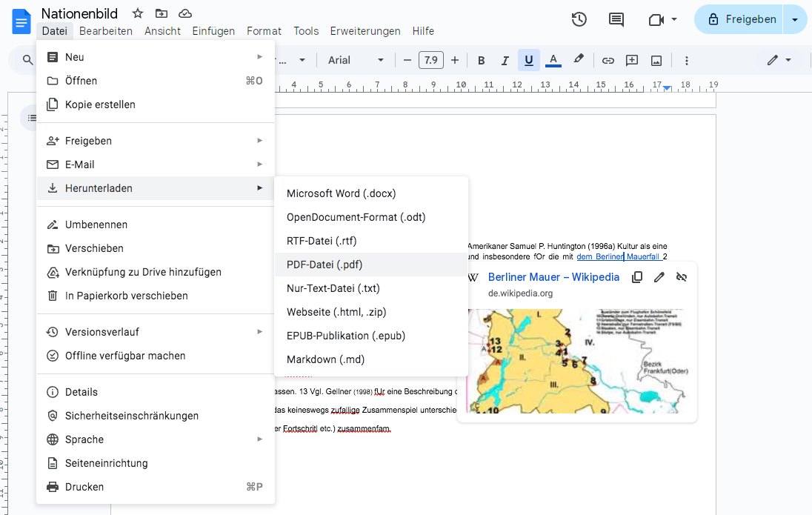Edit link pencil icon in card
Screen dimensions: 812x515
click(659, 277)
